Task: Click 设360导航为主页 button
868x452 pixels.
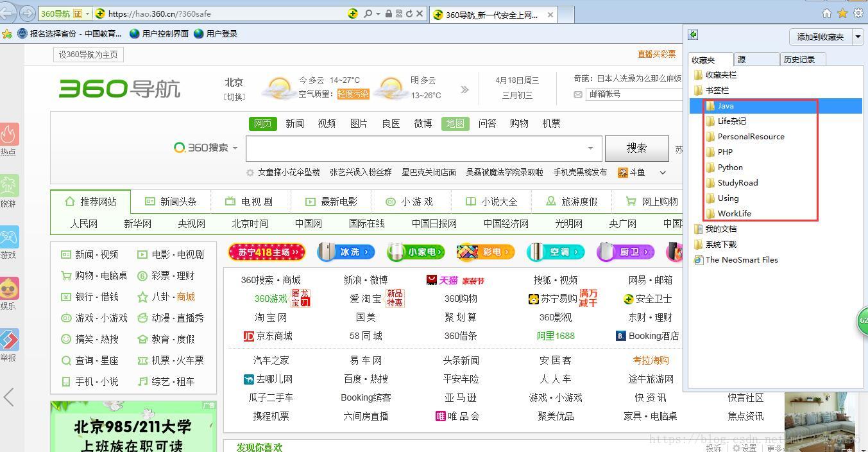Action: [x=89, y=55]
